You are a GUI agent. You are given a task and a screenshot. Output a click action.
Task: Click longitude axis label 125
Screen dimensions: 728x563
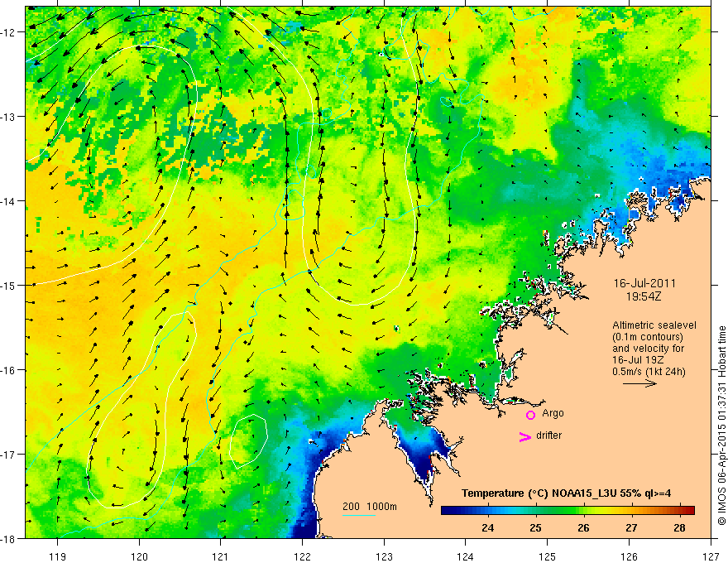tap(548, 556)
